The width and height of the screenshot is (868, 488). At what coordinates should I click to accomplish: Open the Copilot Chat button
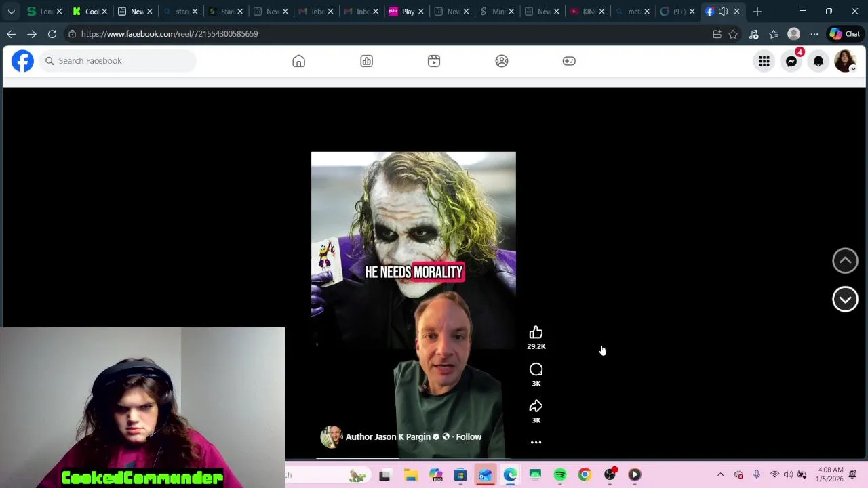pos(845,34)
